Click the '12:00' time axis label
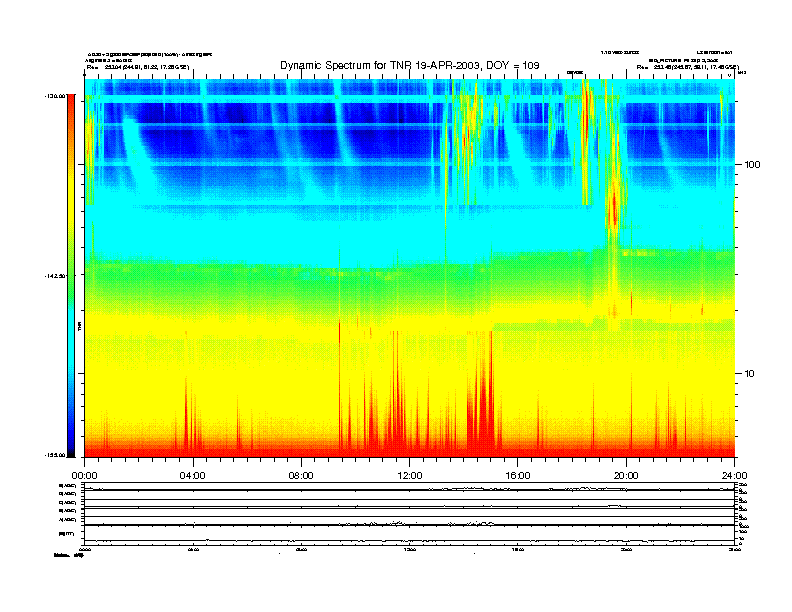This screenshot has width=792, height=612. point(410,476)
